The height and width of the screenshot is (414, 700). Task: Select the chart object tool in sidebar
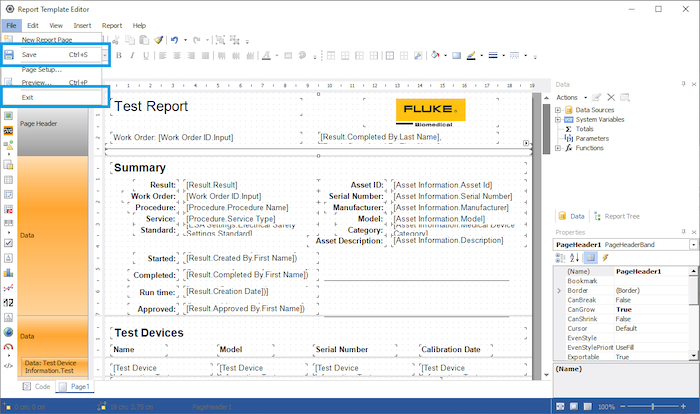tap(8, 271)
